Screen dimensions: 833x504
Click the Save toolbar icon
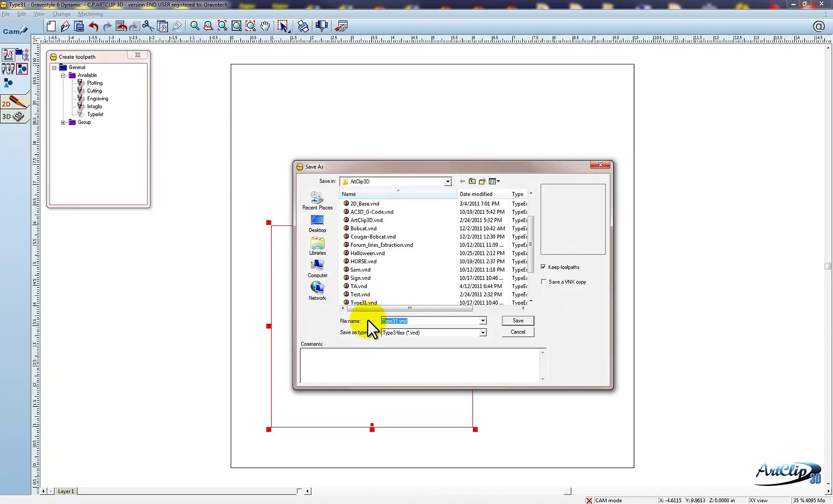[x=79, y=26]
